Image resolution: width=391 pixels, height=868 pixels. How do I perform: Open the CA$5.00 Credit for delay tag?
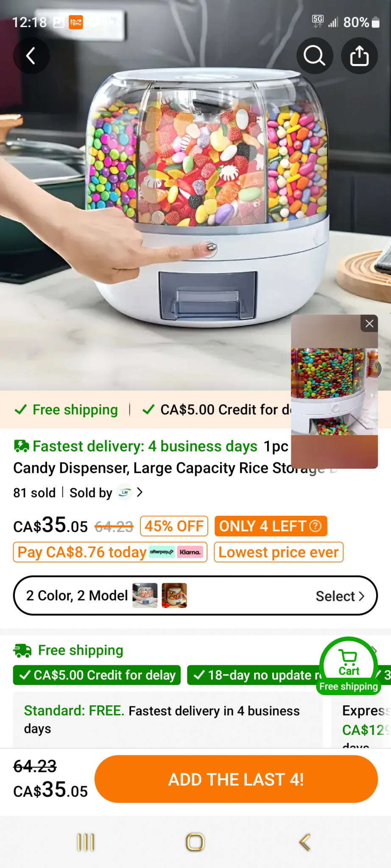click(97, 675)
